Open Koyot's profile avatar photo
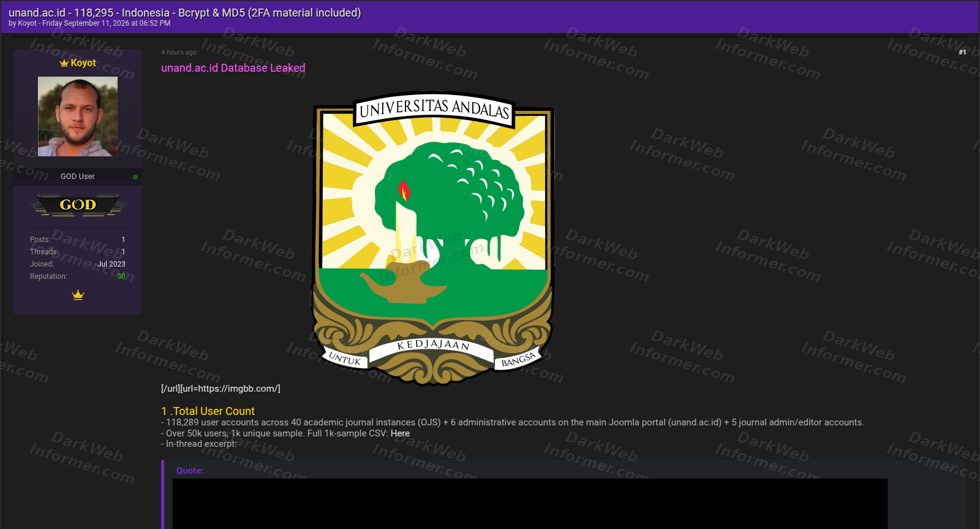 [x=78, y=116]
